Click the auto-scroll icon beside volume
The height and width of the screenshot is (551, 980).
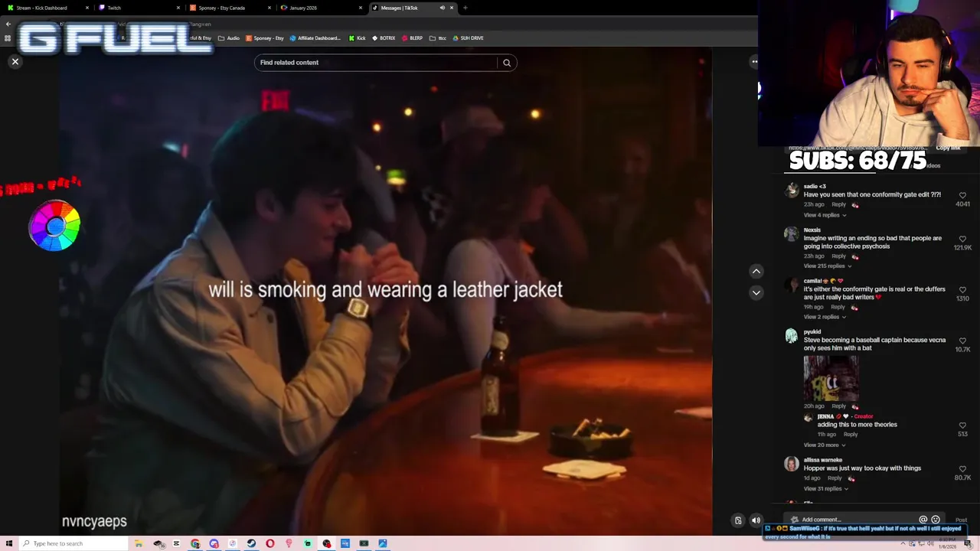(738, 520)
